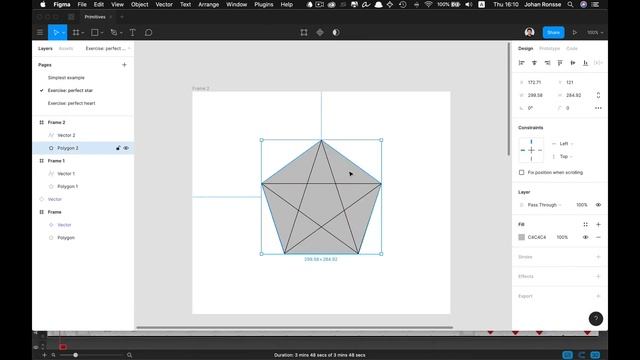Open more options ellipsis in Design panel
This screenshot has width=640, height=360.
598,108
